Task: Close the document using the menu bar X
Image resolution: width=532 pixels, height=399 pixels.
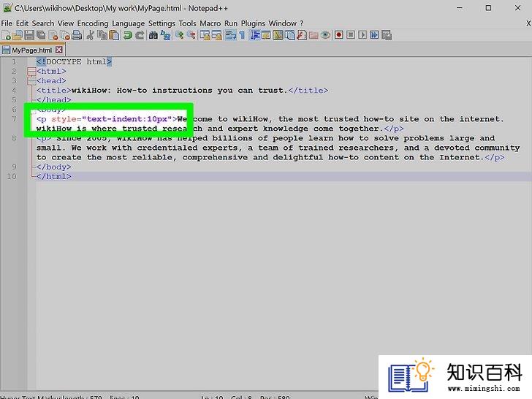Action: point(528,23)
